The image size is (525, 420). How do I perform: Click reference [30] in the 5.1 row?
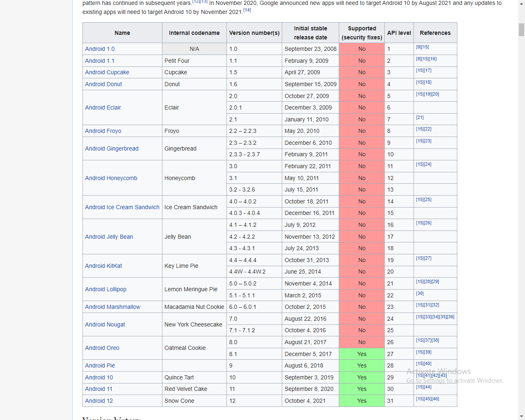420,293
